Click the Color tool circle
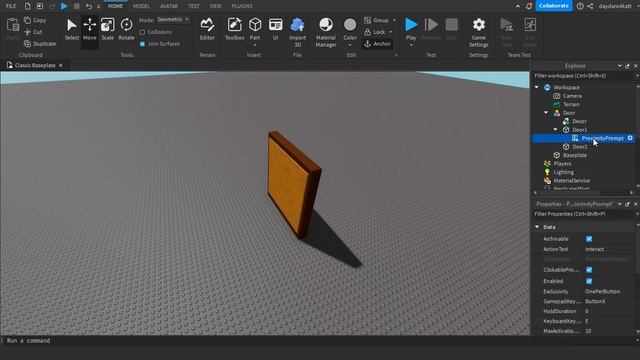Viewport: 640px width, 360px height. click(x=350, y=25)
